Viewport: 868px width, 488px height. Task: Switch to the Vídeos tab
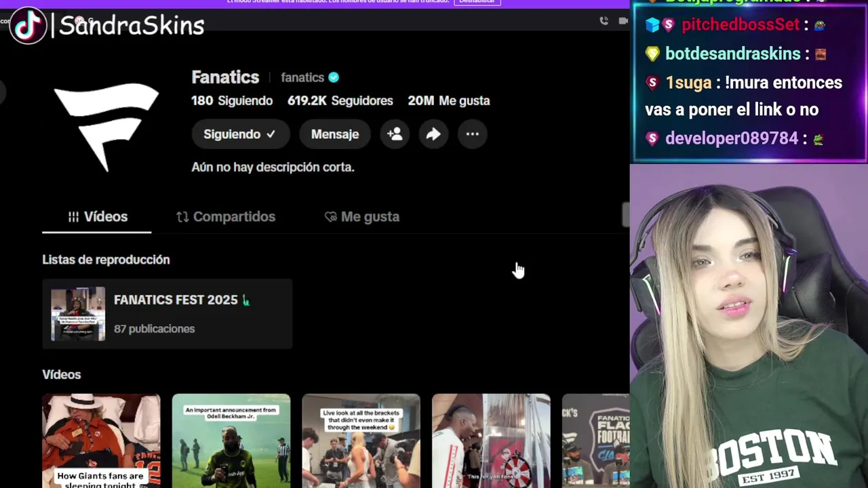[x=97, y=217]
